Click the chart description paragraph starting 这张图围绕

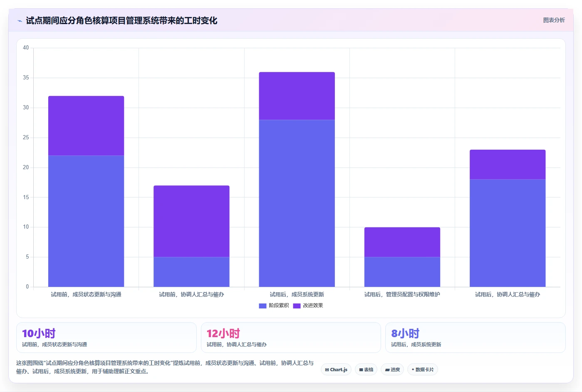point(165,367)
